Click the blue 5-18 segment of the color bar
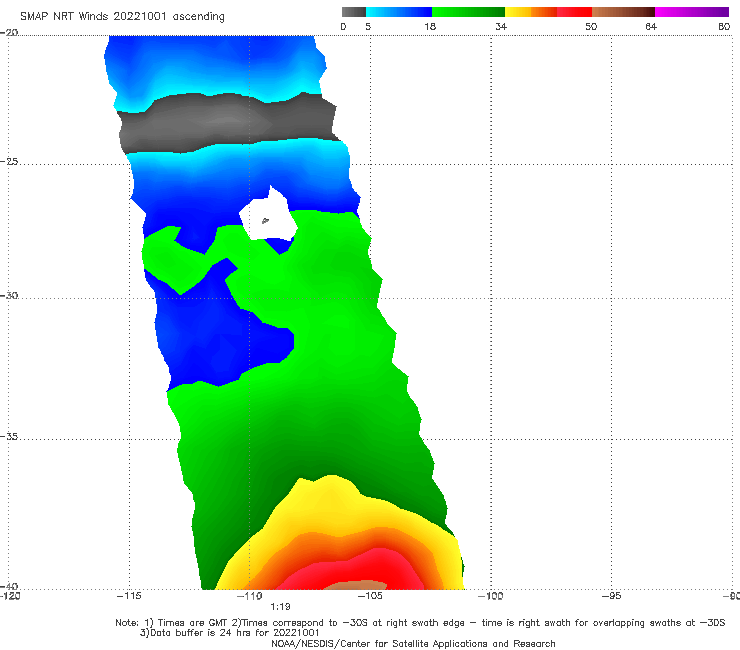 coord(399,12)
